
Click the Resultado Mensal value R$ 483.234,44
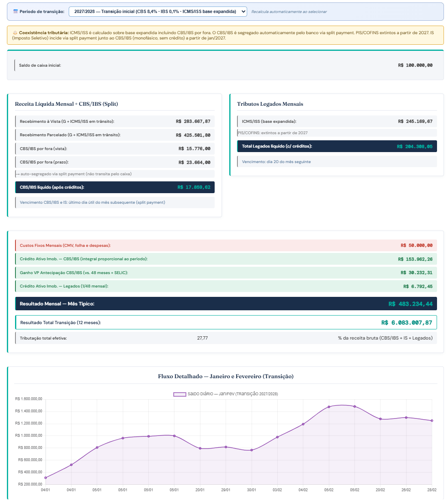(x=411, y=304)
